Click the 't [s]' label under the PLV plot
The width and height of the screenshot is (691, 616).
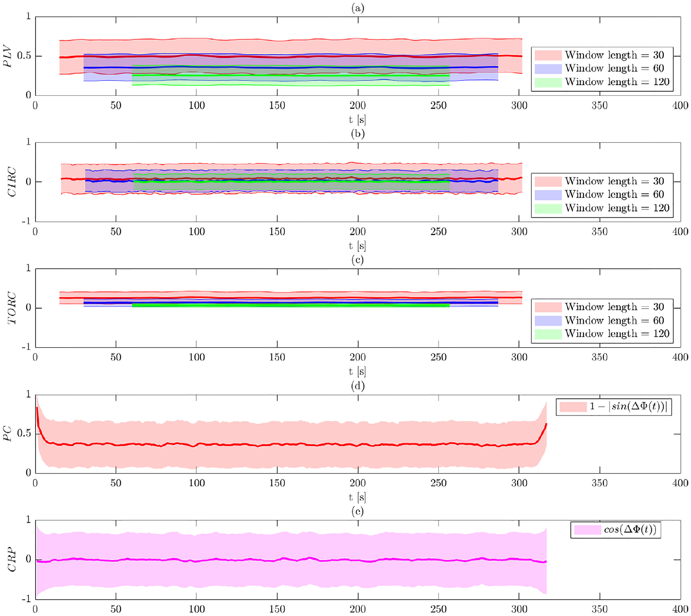(x=358, y=120)
